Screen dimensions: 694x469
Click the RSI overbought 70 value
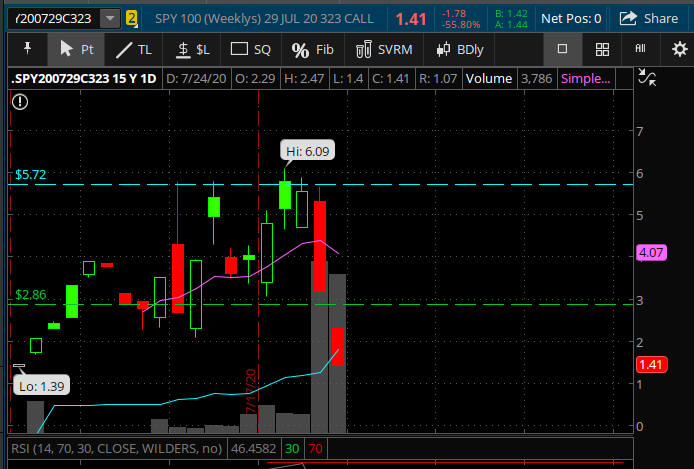[x=315, y=449]
